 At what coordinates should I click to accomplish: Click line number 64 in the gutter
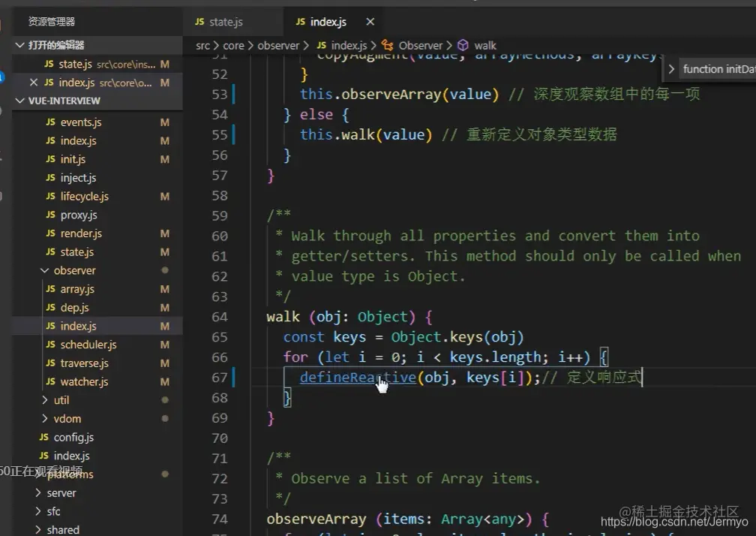tap(219, 317)
